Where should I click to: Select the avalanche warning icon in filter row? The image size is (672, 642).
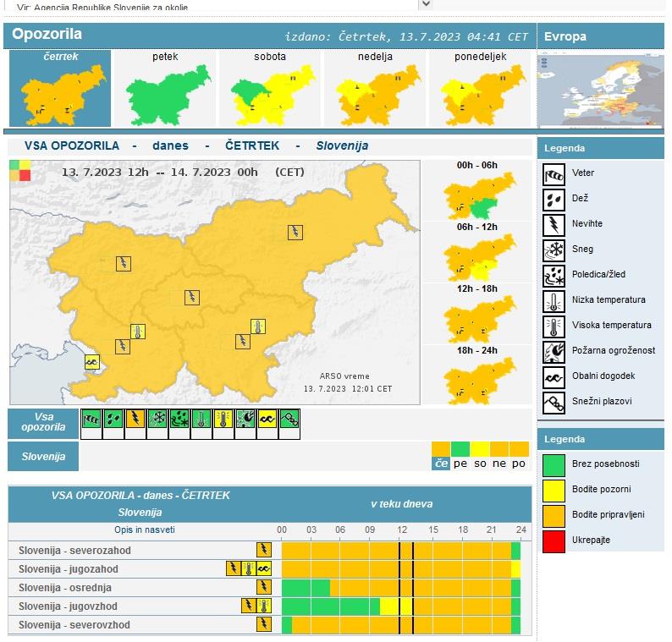289,419
